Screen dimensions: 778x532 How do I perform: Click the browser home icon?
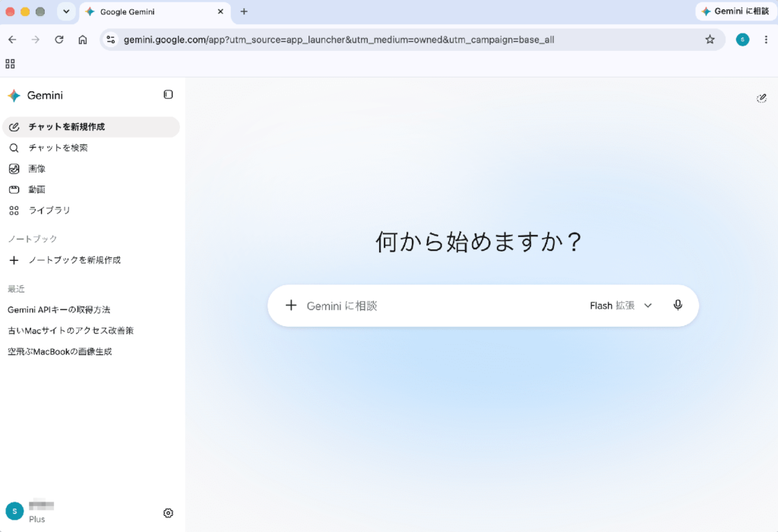[83, 40]
